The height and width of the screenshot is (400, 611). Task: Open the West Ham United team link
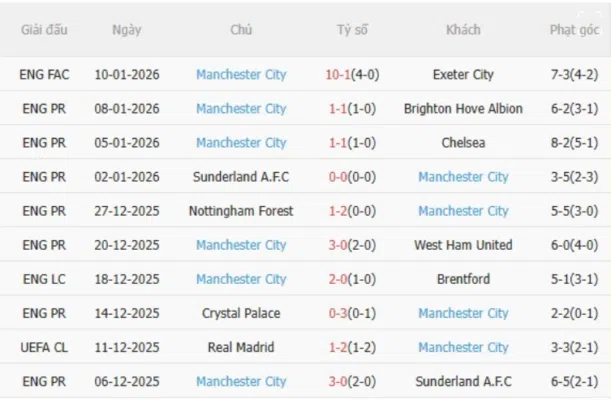(463, 245)
